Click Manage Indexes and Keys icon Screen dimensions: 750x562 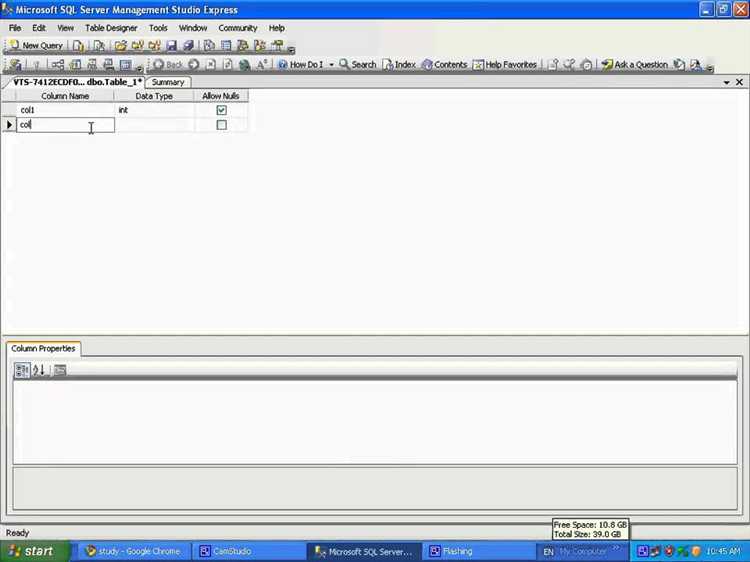75,65
